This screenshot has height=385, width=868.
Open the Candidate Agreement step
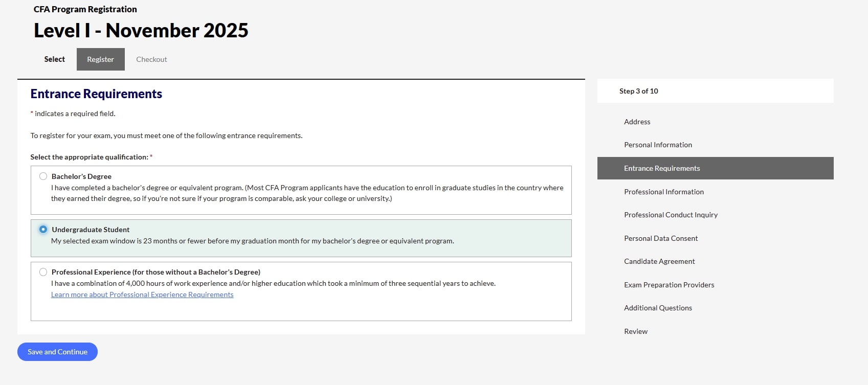(659, 261)
